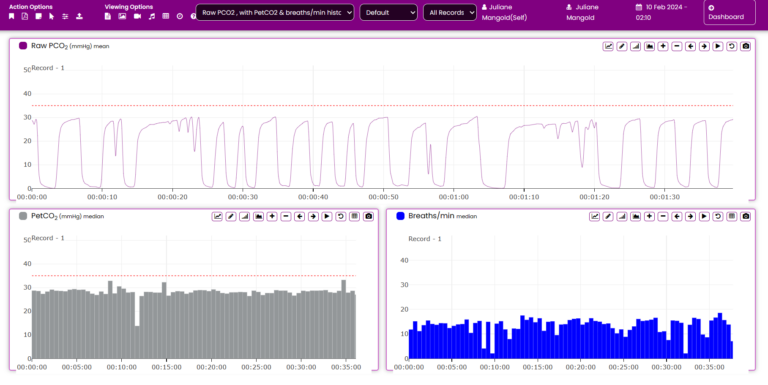The image size is (768, 385).
Task: Click the ramp chart icon in Raw PCO2 panel
Action: (x=636, y=46)
